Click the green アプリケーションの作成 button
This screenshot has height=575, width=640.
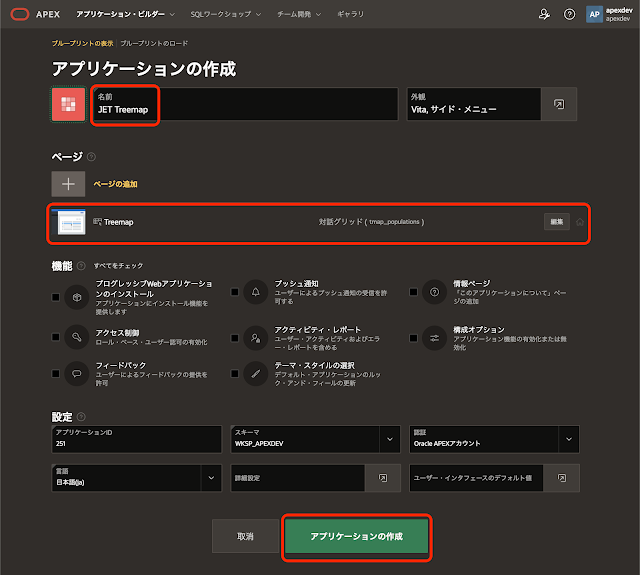pyautogui.click(x=356, y=536)
